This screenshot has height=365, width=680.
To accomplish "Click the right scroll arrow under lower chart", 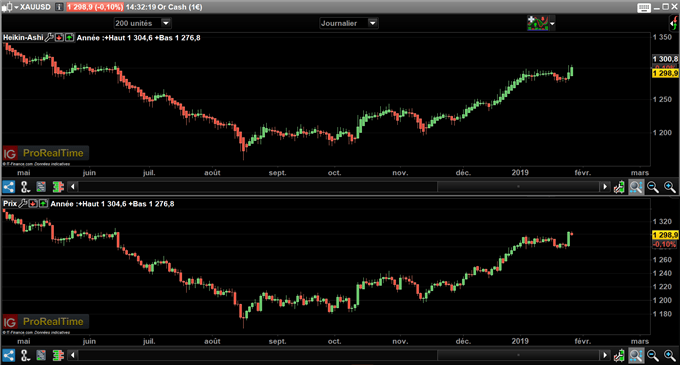I will 605,355.
